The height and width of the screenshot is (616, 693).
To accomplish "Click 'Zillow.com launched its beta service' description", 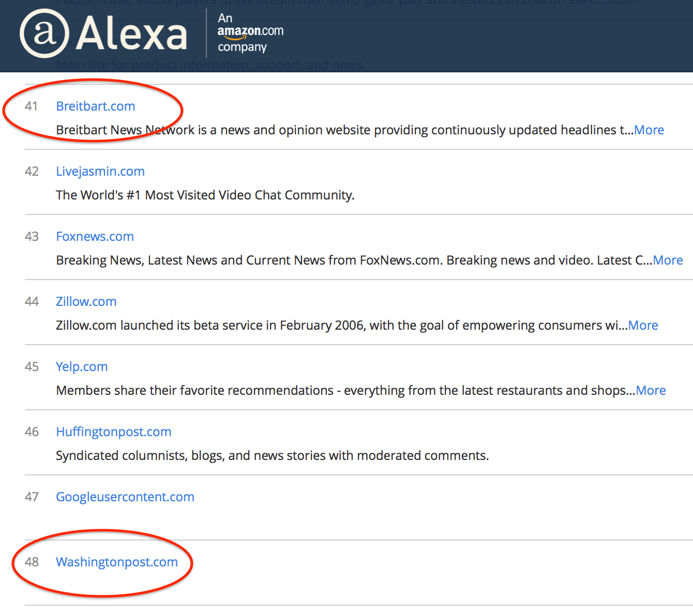I will pyautogui.click(x=342, y=325).
